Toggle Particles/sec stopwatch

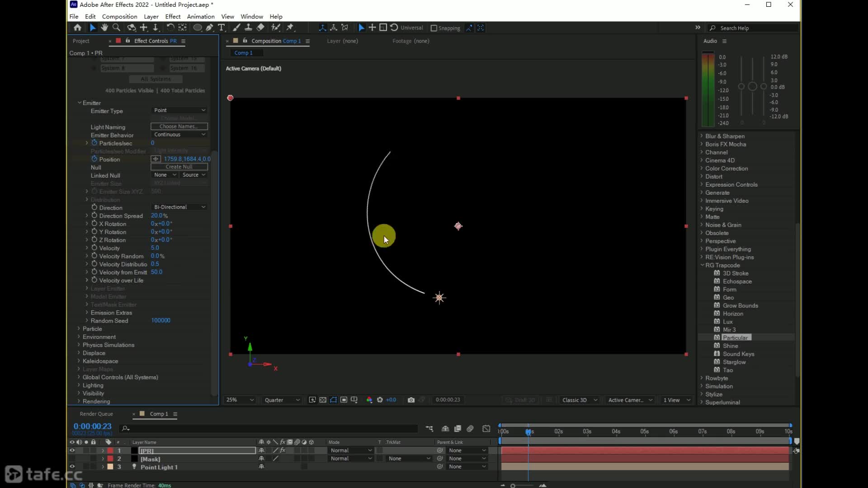(94, 143)
